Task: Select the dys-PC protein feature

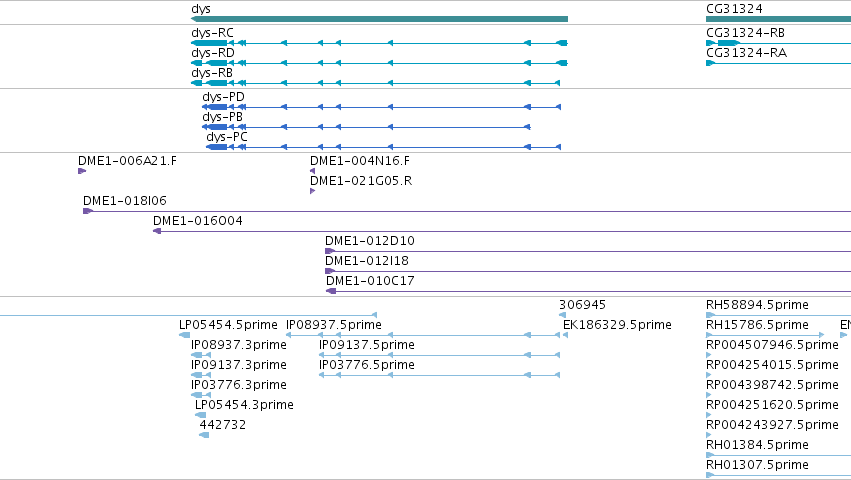Action: pos(383,147)
